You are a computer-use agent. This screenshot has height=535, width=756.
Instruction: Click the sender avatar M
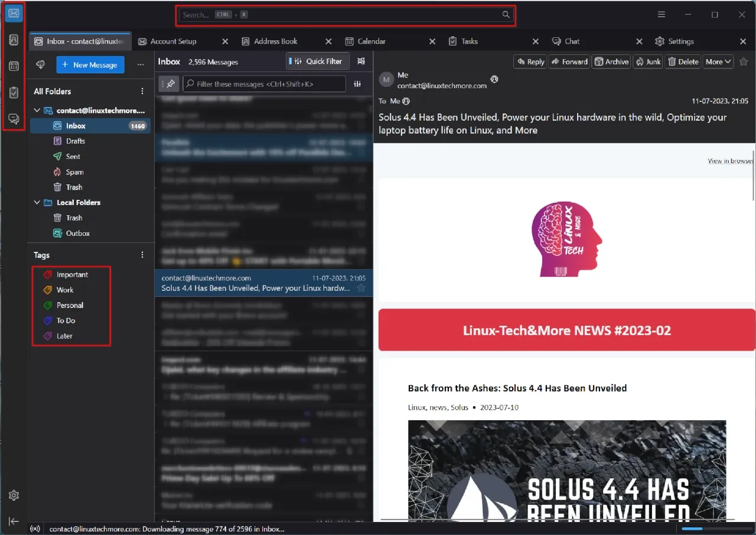pos(386,79)
